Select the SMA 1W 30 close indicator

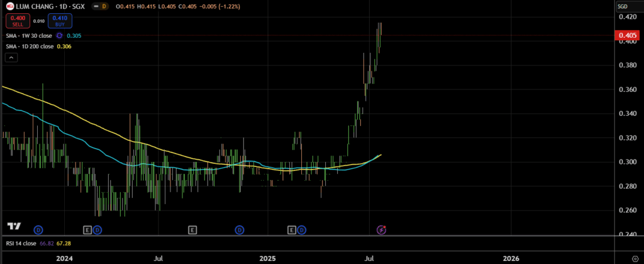(29, 36)
